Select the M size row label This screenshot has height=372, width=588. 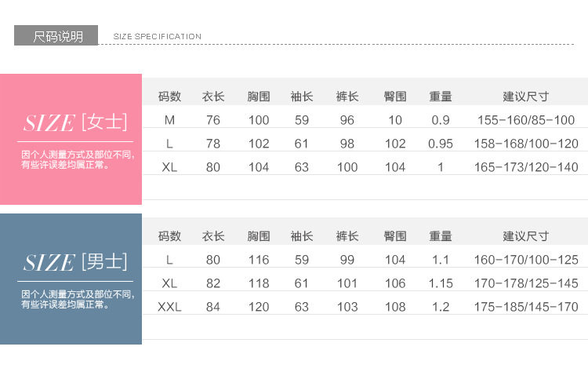pos(169,120)
